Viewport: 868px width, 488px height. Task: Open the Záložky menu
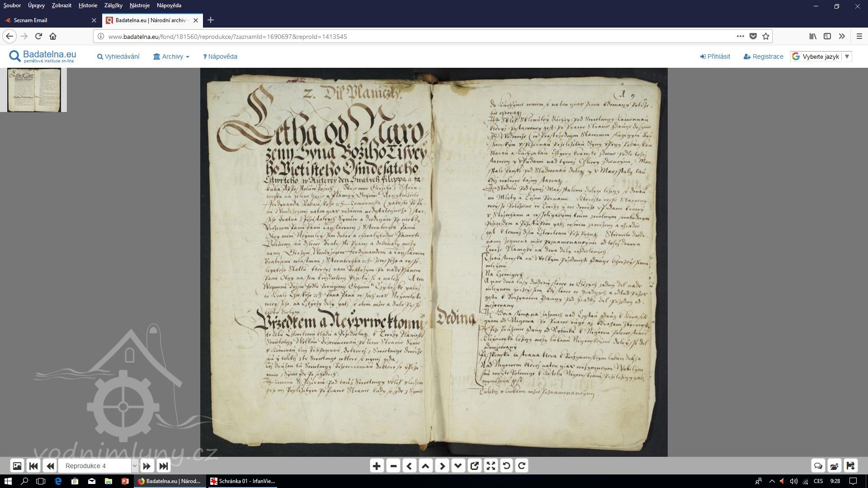[113, 5]
